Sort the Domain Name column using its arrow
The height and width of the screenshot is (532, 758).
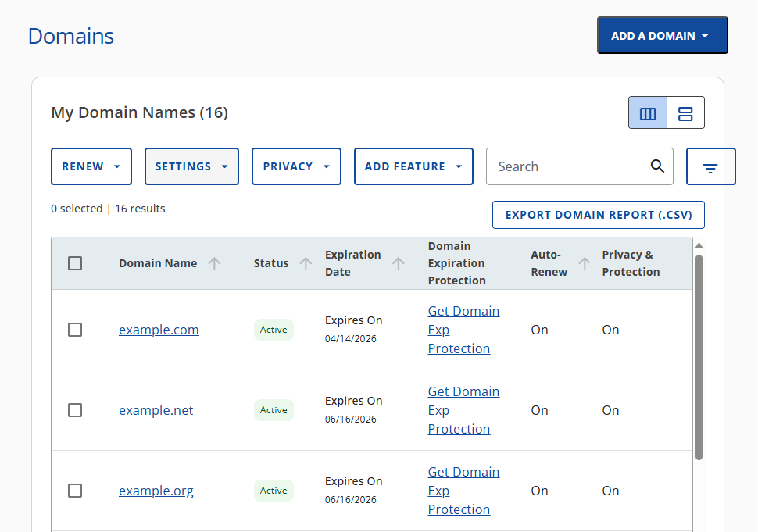click(213, 262)
